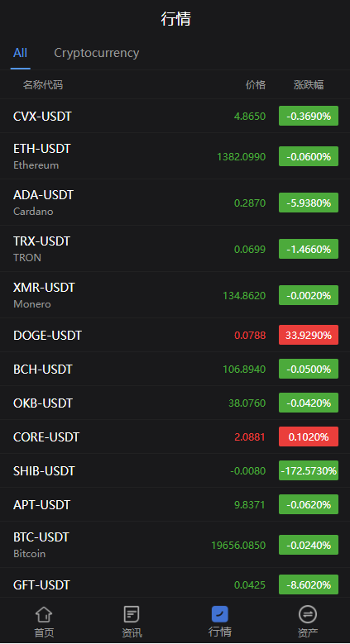Open the BTC-USDT Bitcoin pair
Viewport: 350px width, 644px height.
click(x=175, y=545)
